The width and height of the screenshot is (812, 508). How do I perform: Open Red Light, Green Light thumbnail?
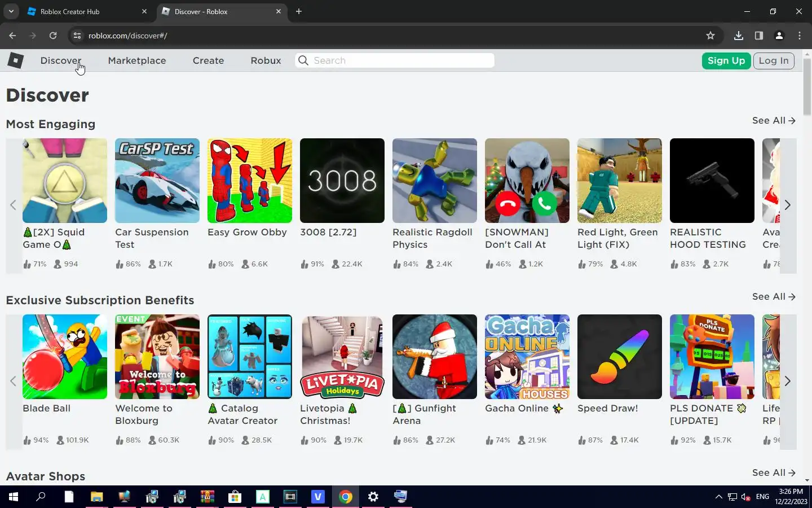[x=620, y=181]
